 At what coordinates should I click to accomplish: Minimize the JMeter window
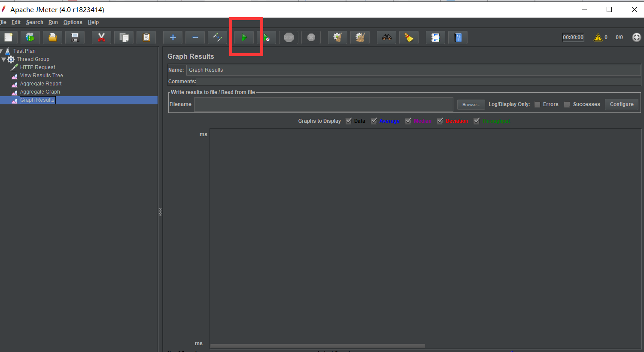coord(584,9)
